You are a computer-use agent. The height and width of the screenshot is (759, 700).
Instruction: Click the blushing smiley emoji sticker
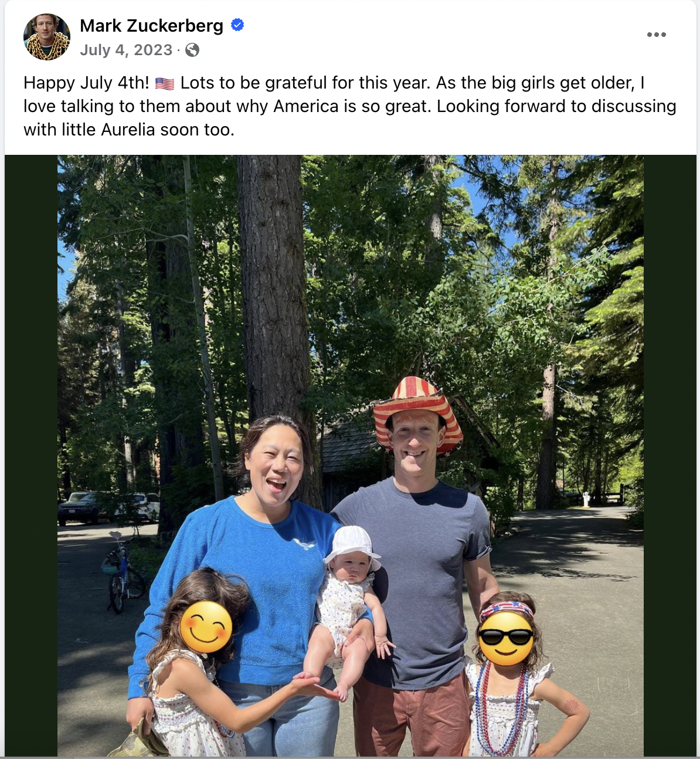coord(206,627)
